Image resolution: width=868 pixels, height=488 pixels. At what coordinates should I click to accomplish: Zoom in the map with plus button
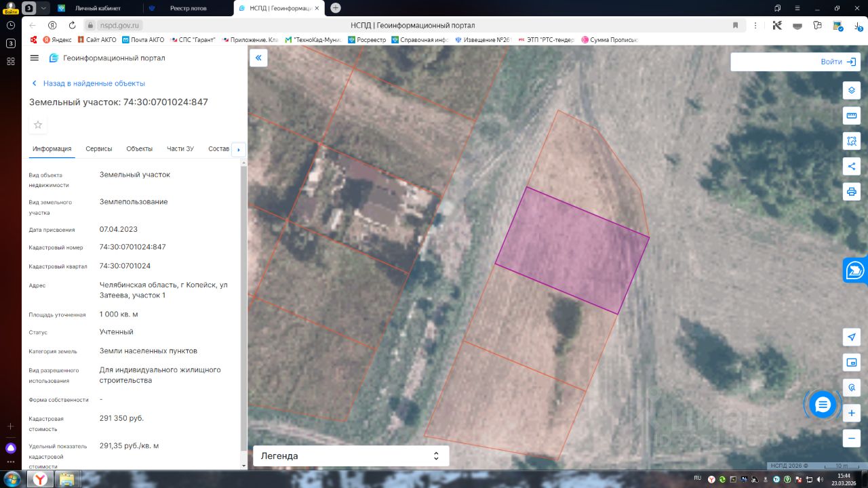852,413
